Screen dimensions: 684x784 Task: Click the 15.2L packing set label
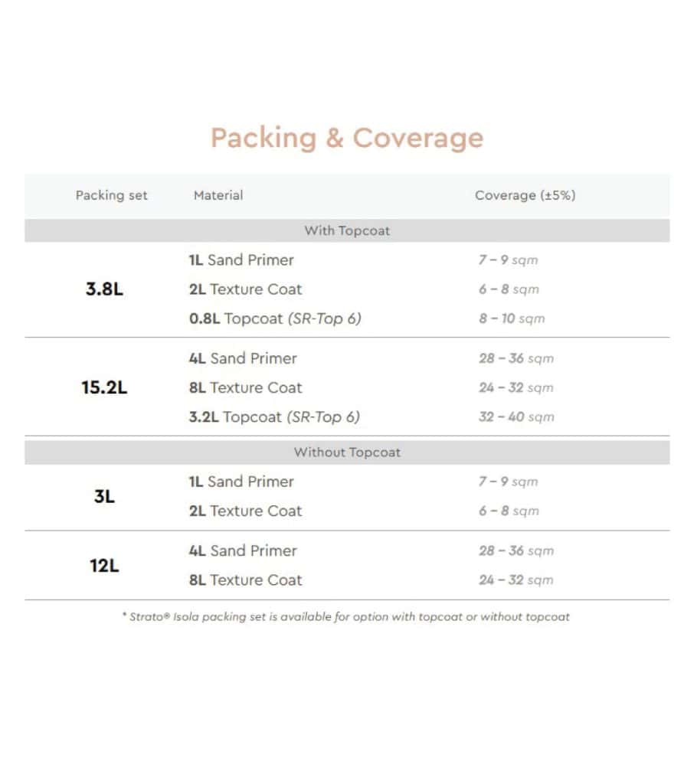(104, 387)
